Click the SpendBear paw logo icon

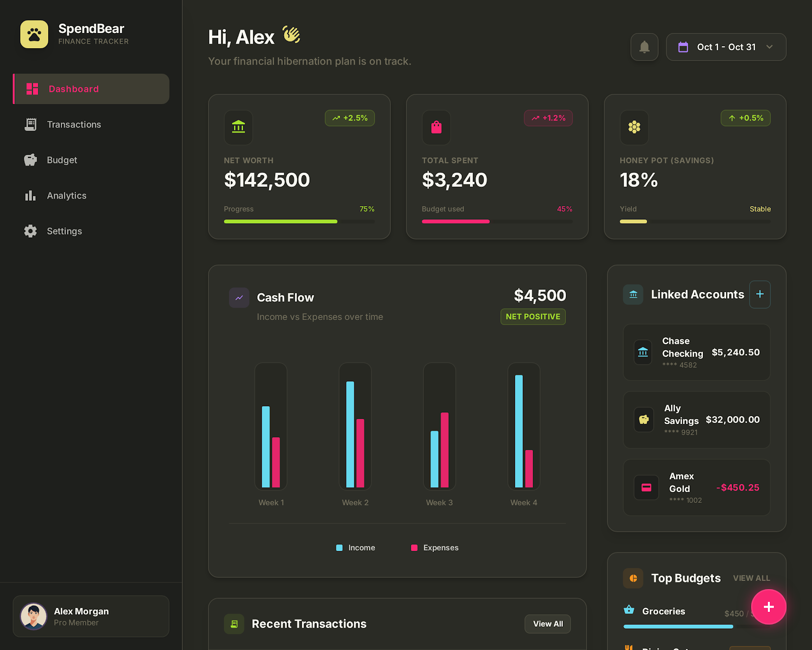point(34,35)
